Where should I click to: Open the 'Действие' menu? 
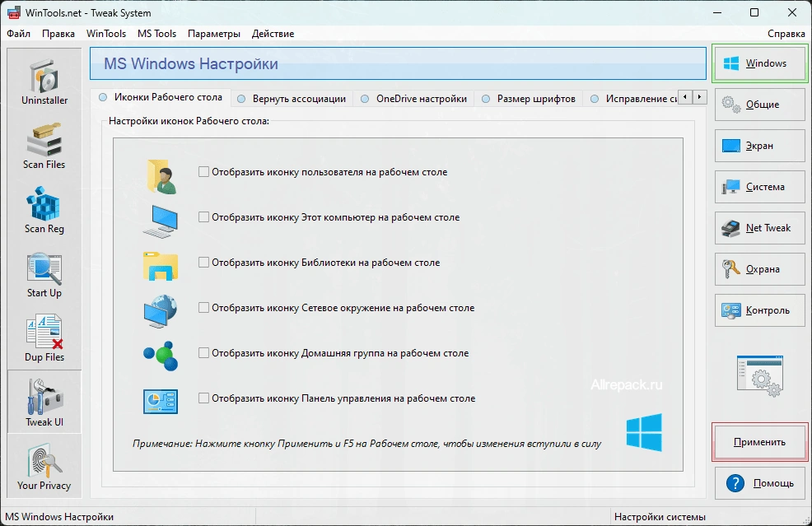click(273, 34)
